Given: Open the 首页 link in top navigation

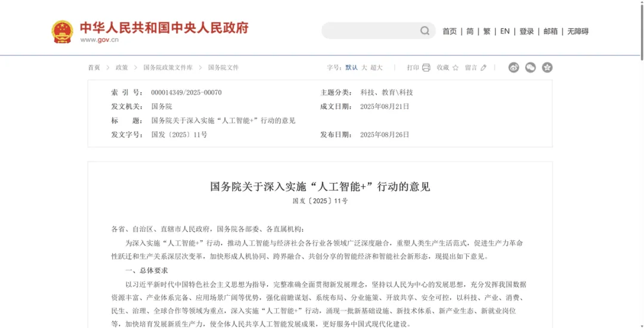Looking at the screenshot, I should (450, 32).
